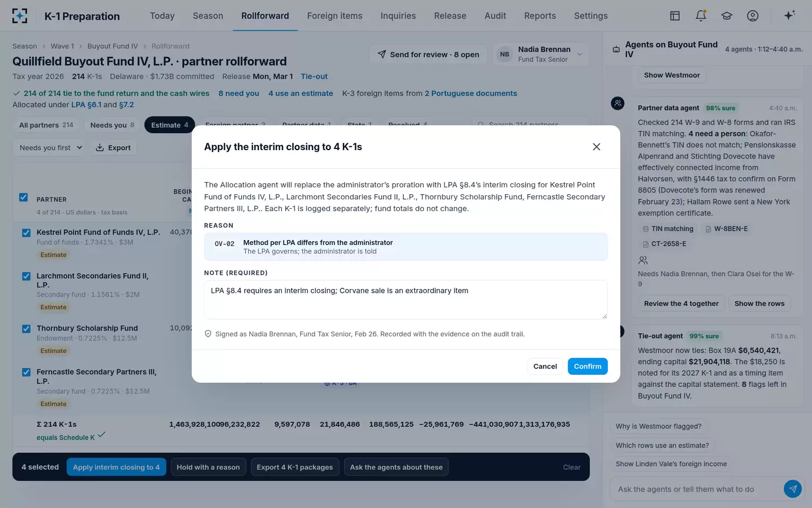Image resolution: width=812 pixels, height=508 pixels.
Task: Open the CT-2658-E document chip
Action: point(664,244)
